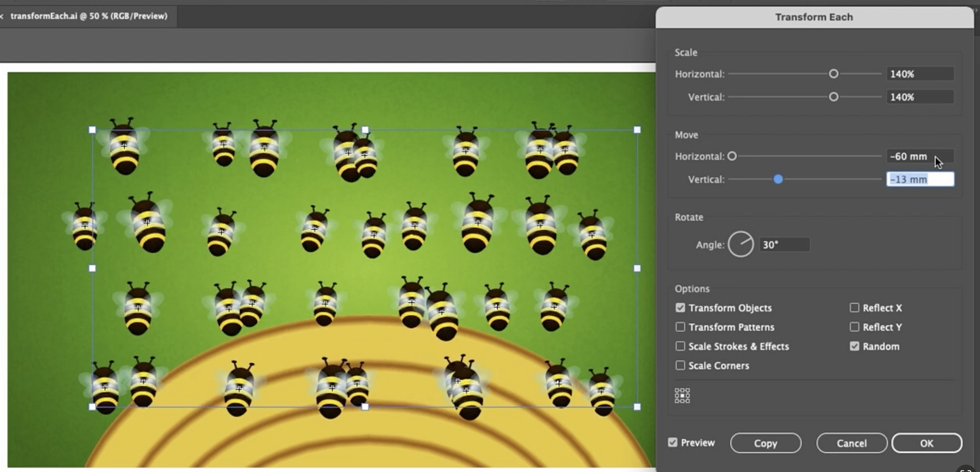This screenshot has width=980, height=472.
Task: Enable the Transform Patterns checkbox
Action: [680, 327]
